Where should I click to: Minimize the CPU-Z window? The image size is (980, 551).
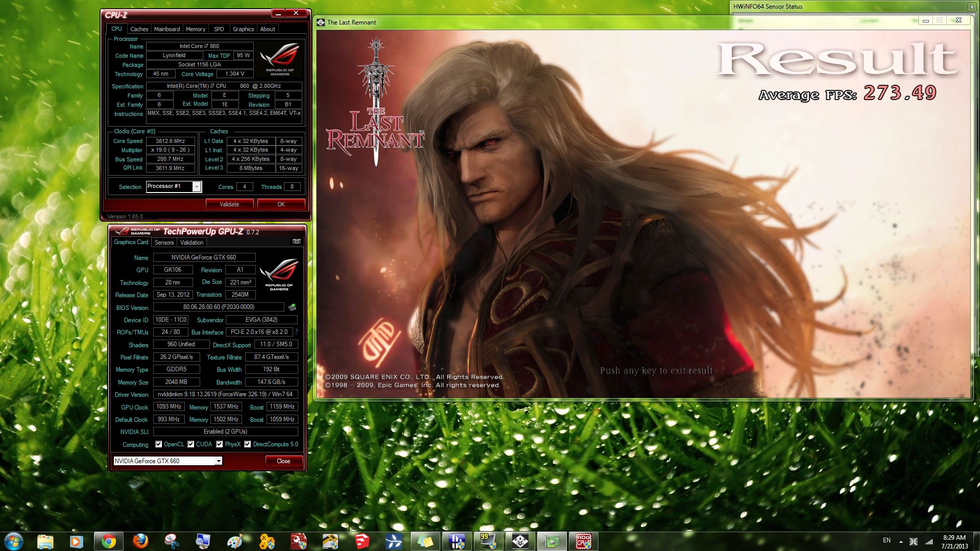coord(278,13)
